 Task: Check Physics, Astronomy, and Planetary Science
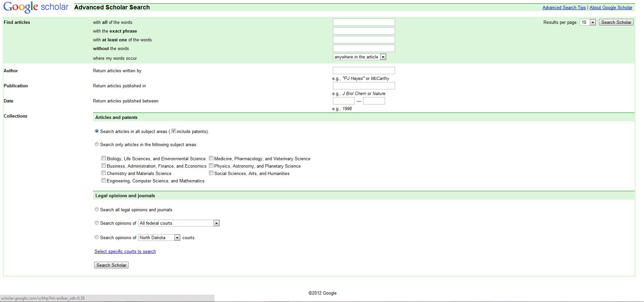click(x=211, y=166)
